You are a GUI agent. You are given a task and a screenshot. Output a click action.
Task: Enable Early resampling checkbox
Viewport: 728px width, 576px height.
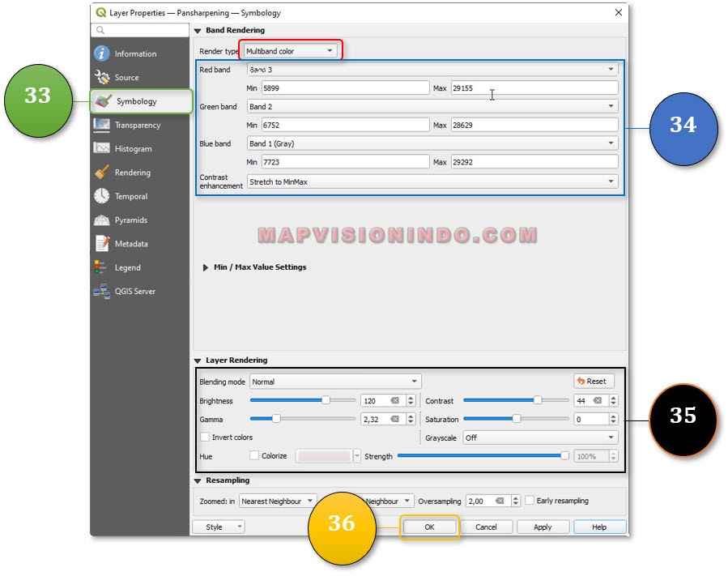(x=530, y=501)
